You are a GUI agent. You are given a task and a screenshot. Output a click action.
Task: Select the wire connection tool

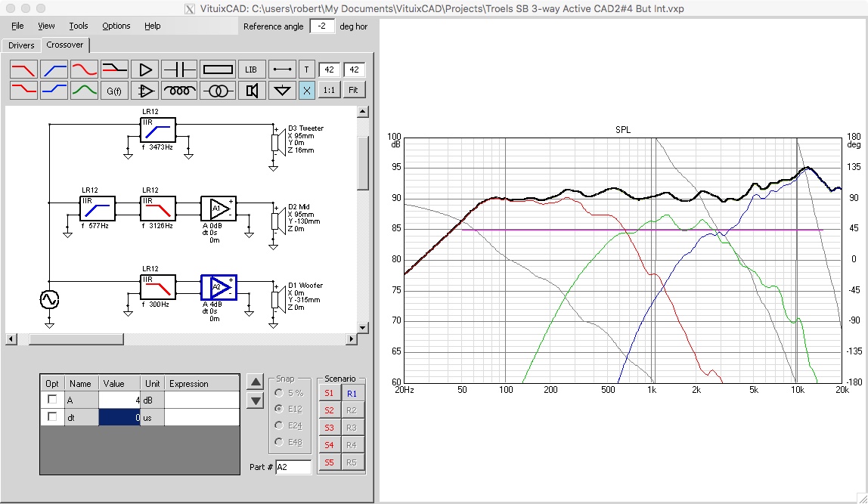[x=282, y=70]
